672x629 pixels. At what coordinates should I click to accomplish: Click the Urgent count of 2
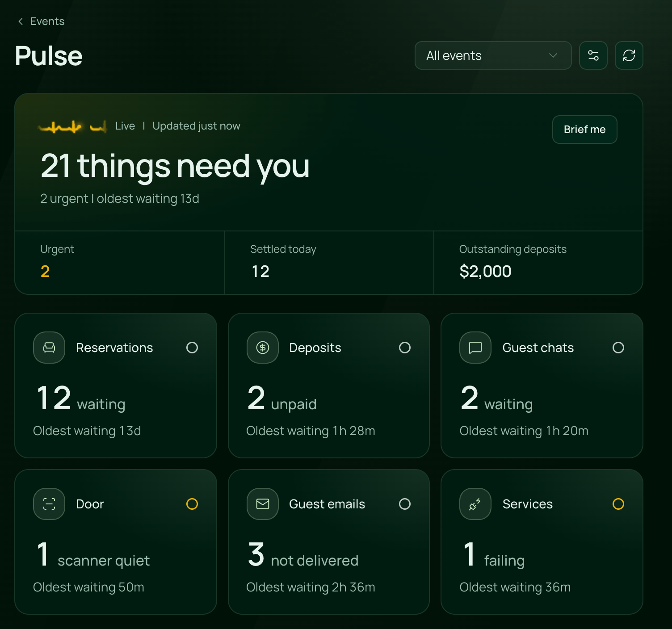(45, 271)
